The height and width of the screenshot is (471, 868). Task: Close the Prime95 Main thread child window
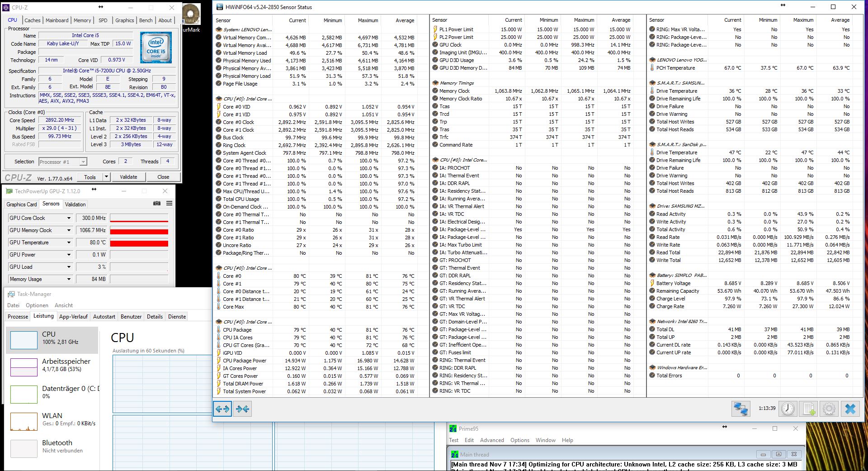click(793, 454)
